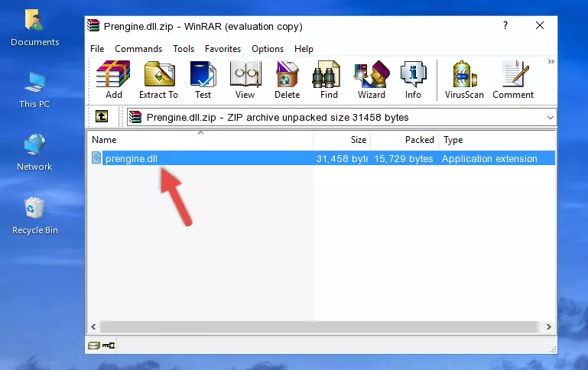Select the Documents desktop icon

coord(34,28)
